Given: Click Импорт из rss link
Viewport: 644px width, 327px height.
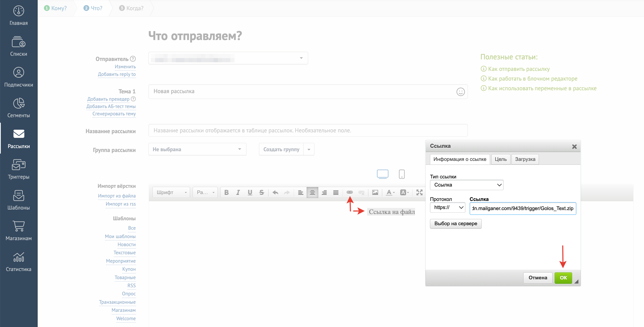Looking at the screenshot, I should [x=121, y=204].
